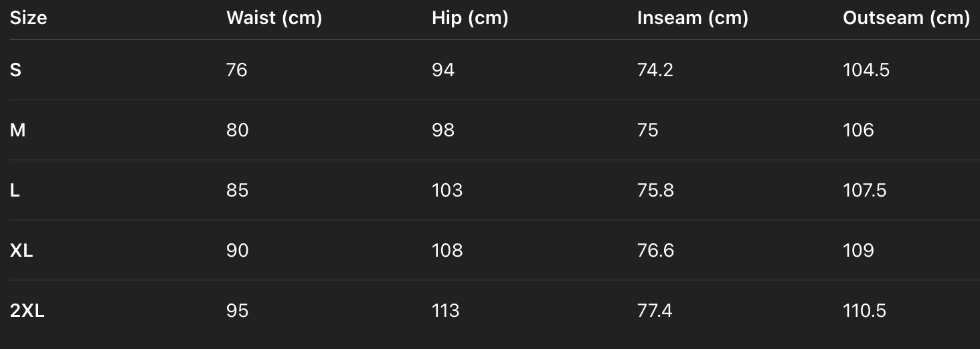Image resolution: width=980 pixels, height=349 pixels.
Task: Click the hip value 98 for size M
Action: point(443,130)
